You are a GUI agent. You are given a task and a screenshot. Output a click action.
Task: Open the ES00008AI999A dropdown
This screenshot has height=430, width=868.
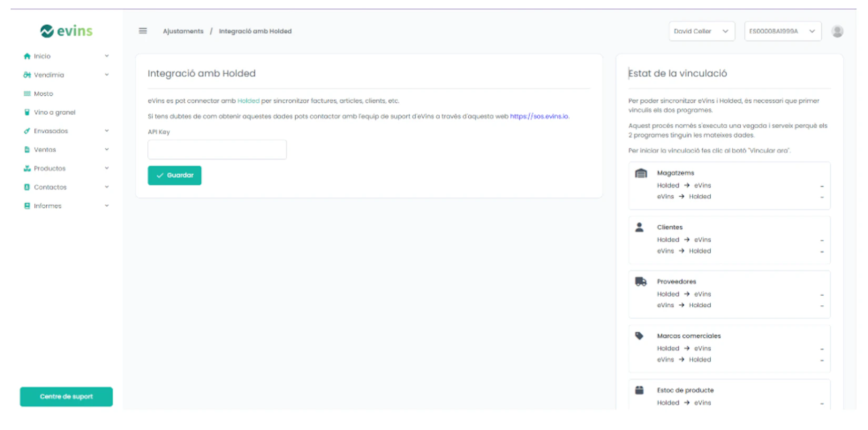coord(782,32)
